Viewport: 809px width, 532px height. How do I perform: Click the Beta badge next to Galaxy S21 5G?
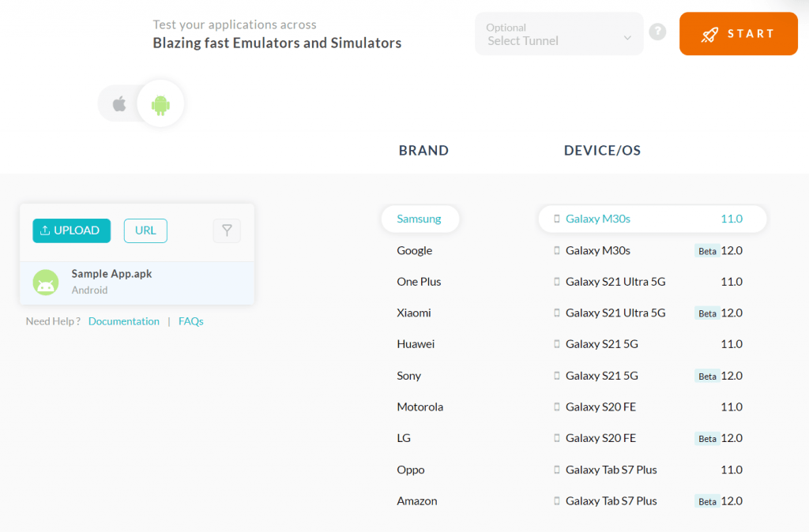[707, 376]
